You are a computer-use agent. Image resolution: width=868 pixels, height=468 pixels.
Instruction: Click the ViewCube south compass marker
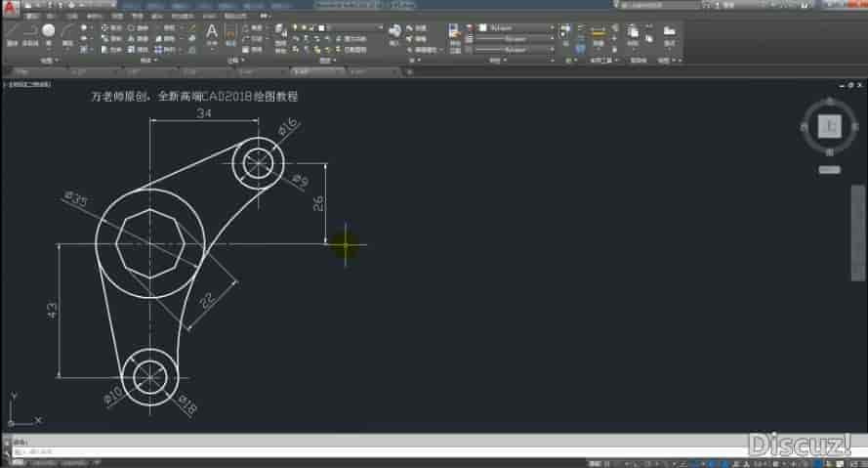[x=829, y=152]
